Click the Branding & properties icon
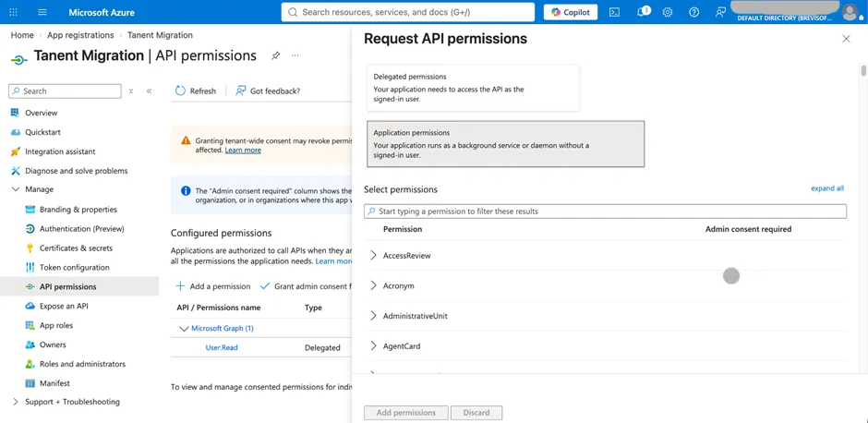Image resolution: width=868 pixels, height=423 pixels. pyautogui.click(x=30, y=210)
